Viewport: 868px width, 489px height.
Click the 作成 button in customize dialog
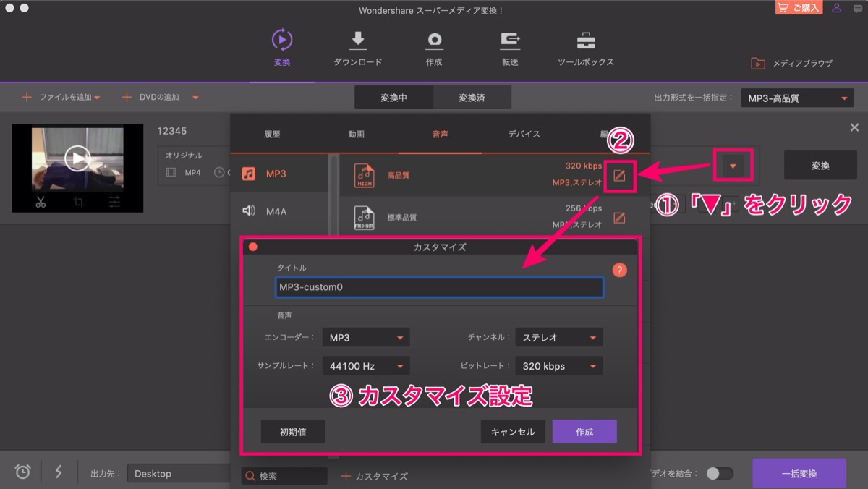(584, 432)
